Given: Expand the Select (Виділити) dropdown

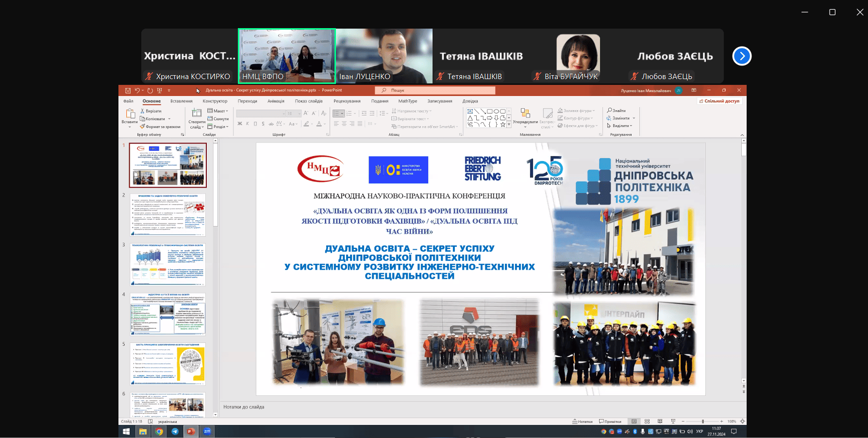Looking at the screenshot, I should [620, 126].
